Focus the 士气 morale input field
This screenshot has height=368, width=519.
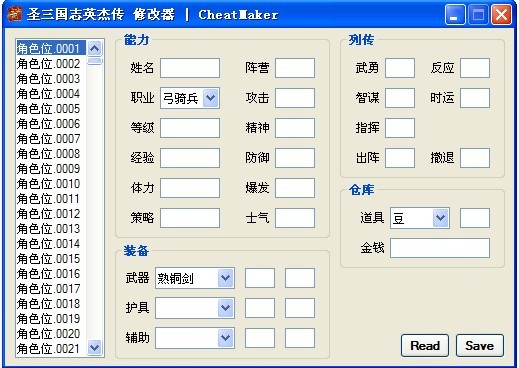(x=295, y=218)
